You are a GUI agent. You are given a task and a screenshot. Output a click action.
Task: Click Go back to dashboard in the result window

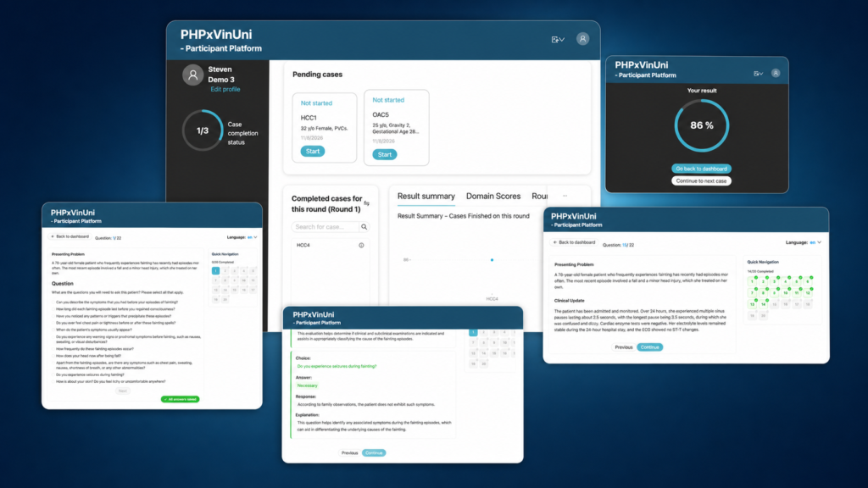pyautogui.click(x=701, y=169)
